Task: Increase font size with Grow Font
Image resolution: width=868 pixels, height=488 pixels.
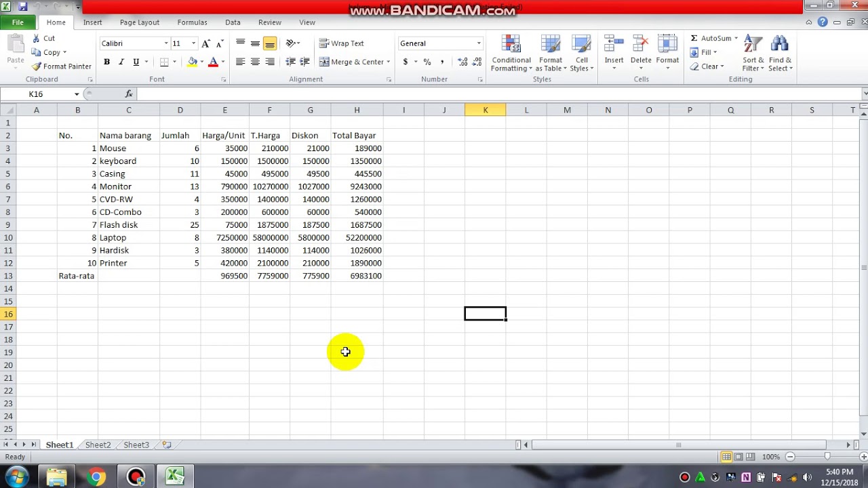Action: [x=206, y=43]
